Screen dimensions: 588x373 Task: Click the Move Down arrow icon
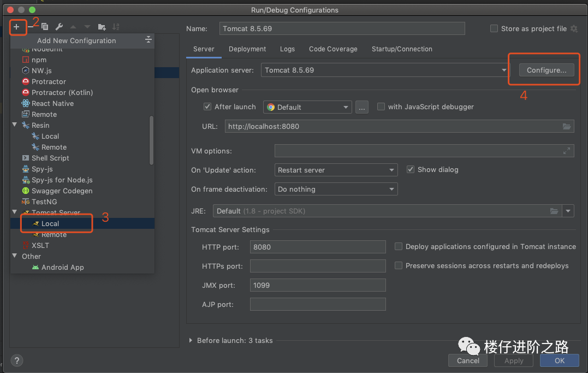tap(87, 27)
